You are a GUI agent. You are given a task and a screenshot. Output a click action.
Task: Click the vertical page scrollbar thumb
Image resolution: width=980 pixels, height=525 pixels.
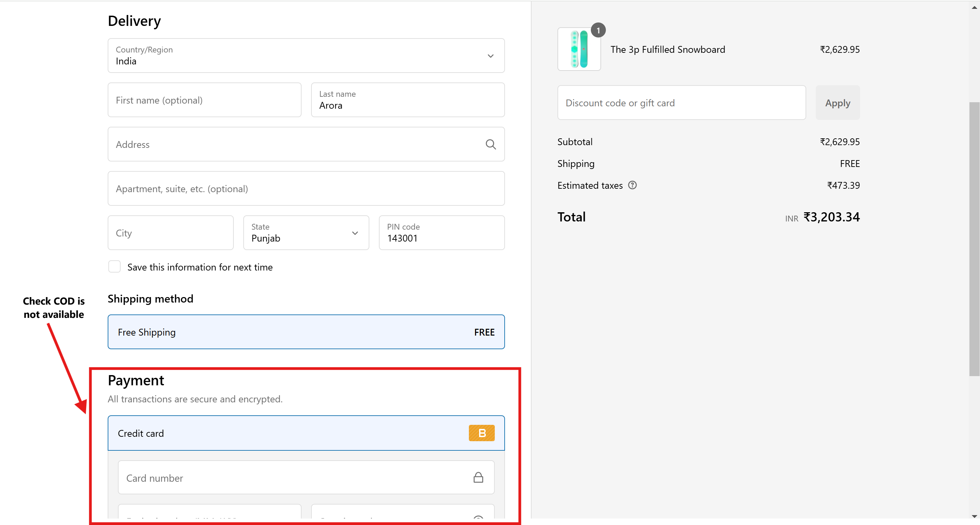click(x=974, y=239)
